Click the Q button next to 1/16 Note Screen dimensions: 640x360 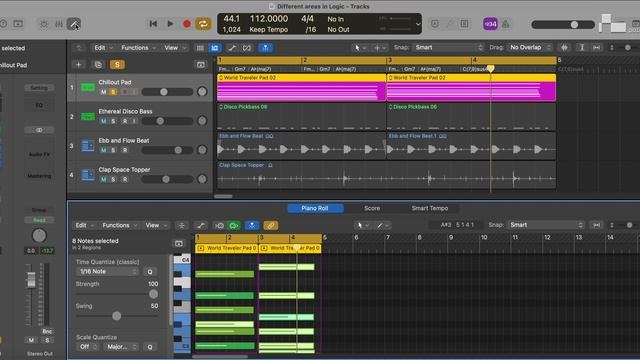point(150,272)
